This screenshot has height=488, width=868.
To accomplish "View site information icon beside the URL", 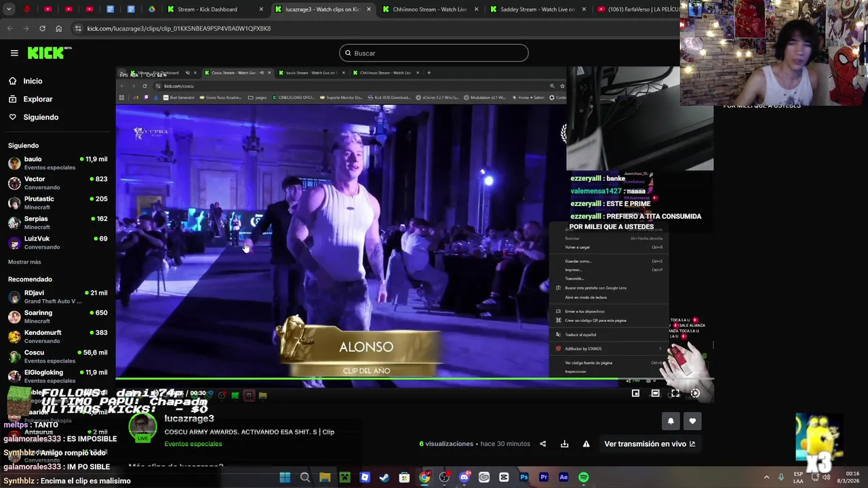I will (78, 28).
